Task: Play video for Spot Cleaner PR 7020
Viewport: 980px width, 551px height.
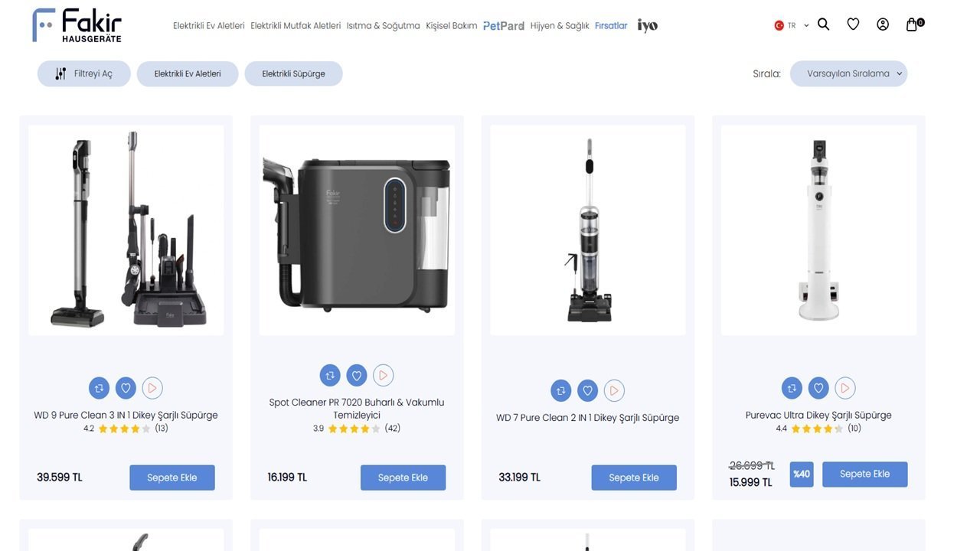Action: [x=383, y=376]
